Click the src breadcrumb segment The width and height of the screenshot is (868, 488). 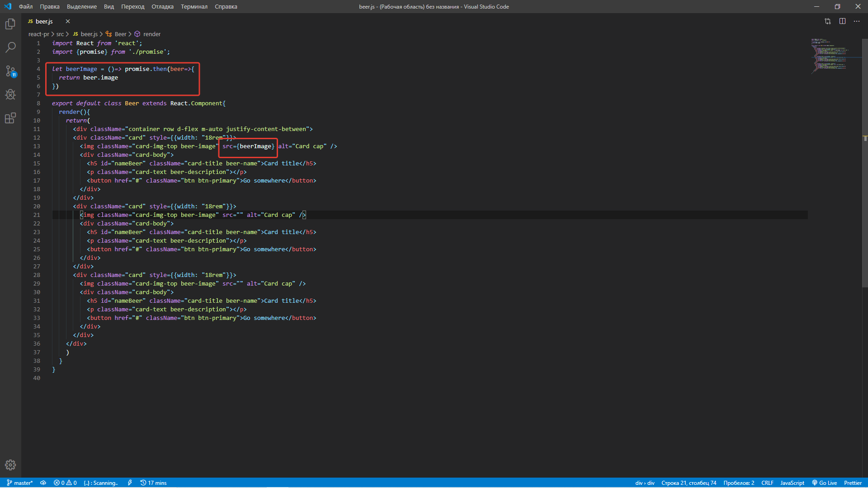(60, 34)
